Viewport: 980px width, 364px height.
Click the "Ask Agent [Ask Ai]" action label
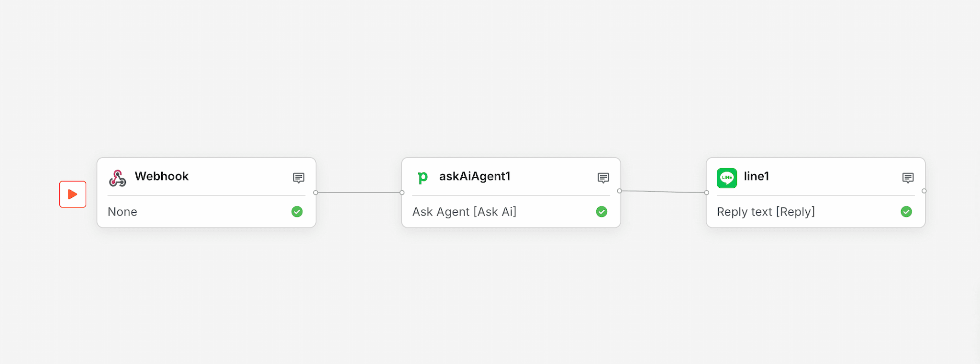click(464, 212)
